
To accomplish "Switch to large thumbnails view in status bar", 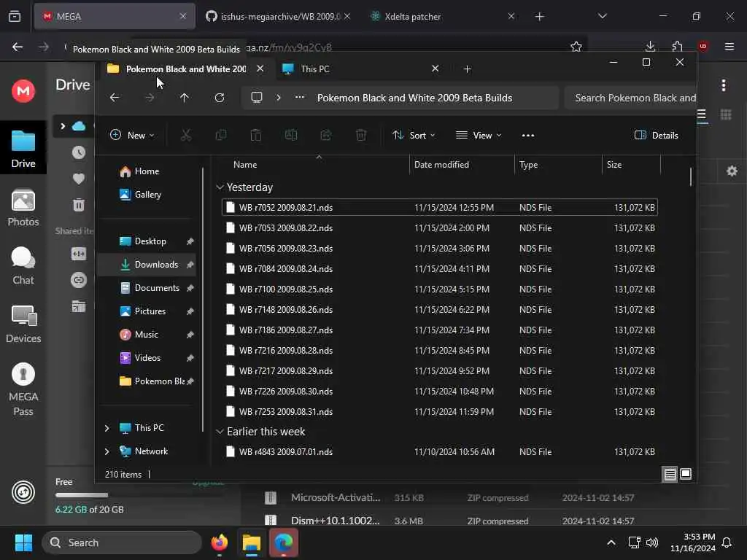I will click(686, 474).
